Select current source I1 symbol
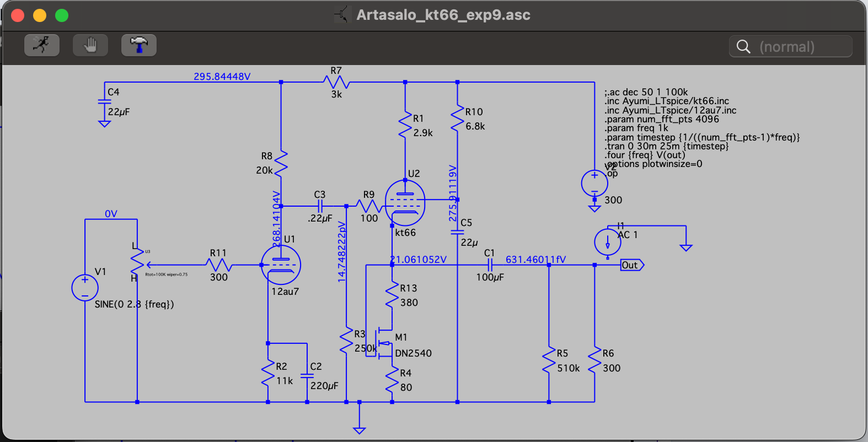This screenshot has width=868, height=442. point(608,242)
